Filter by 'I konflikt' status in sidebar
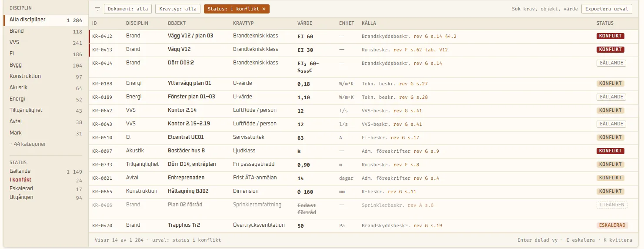The width and height of the screenshot is (644, 249). click(x=46, y=180)
